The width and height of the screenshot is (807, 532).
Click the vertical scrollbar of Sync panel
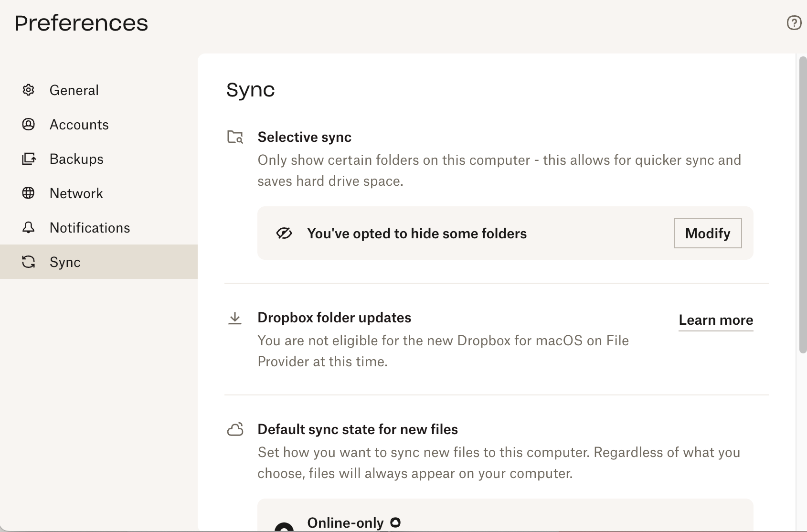coord(802,205)
